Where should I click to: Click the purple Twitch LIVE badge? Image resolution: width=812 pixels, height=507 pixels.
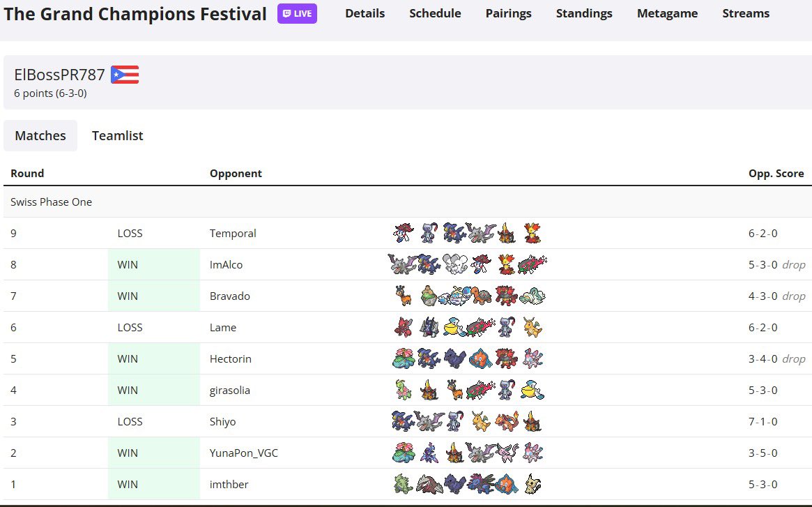(297, 13)
